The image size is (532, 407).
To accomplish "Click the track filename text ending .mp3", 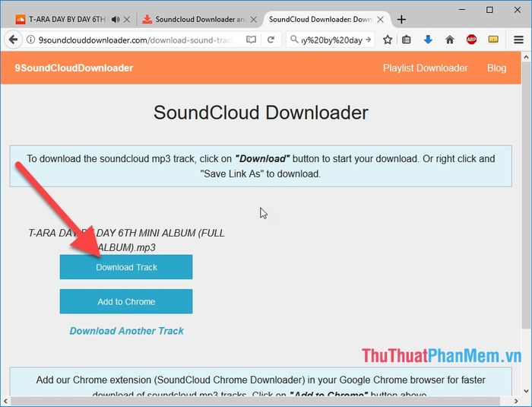I will (126, 240).
